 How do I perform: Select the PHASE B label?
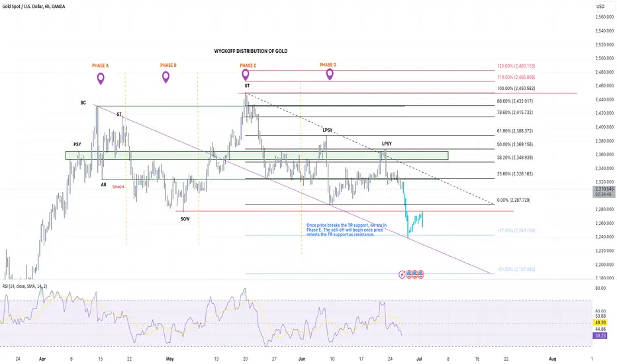click(168, 66)
